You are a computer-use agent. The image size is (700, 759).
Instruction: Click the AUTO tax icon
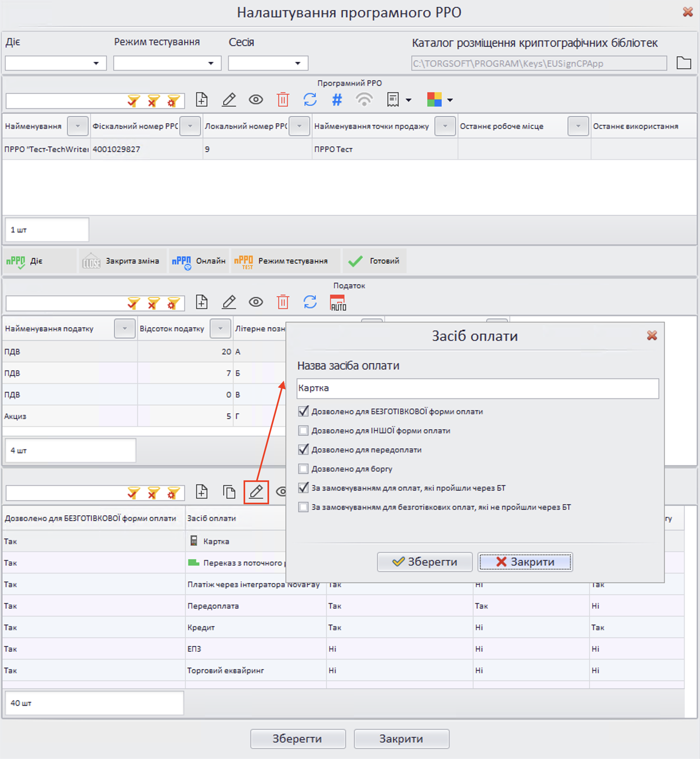(338, 303)
